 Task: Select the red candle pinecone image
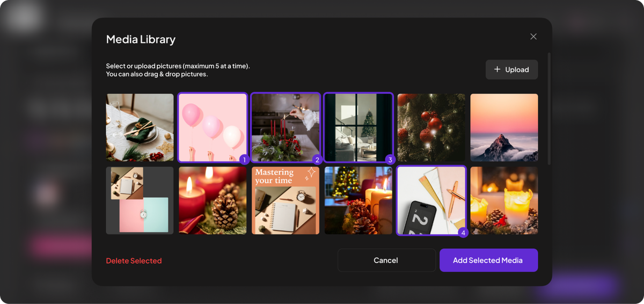(x=213, y=200)
